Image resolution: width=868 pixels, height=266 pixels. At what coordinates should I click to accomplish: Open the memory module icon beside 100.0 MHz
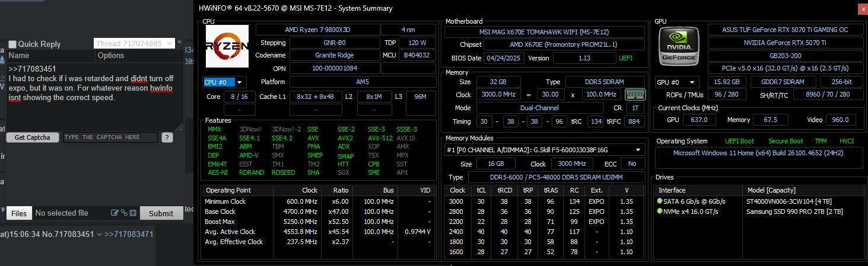(x=635, y=95)
